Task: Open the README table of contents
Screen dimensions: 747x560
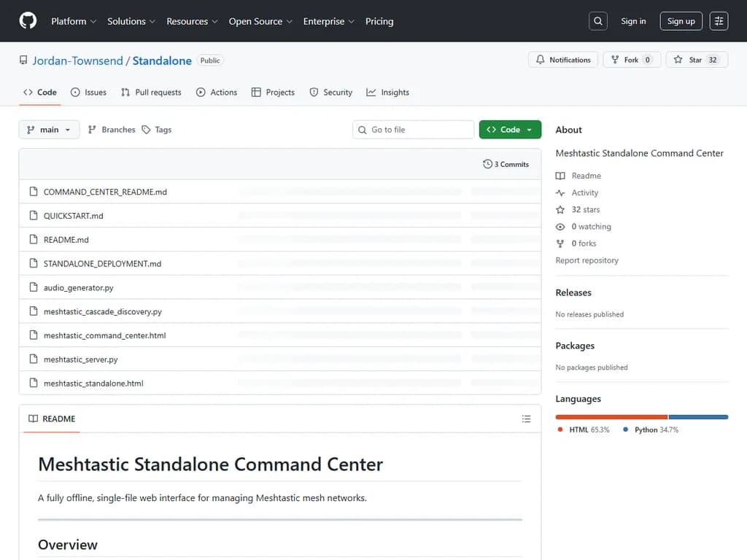Action: [526, 419]
